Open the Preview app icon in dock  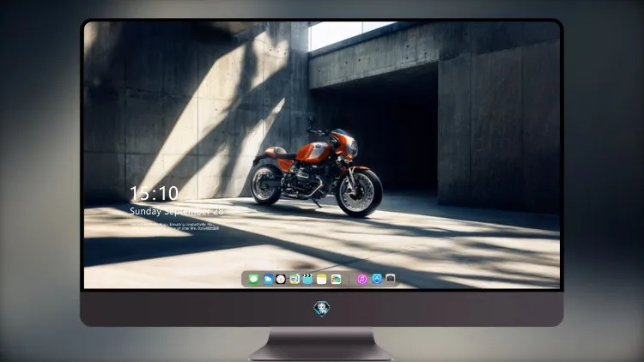tap(294, 279)
